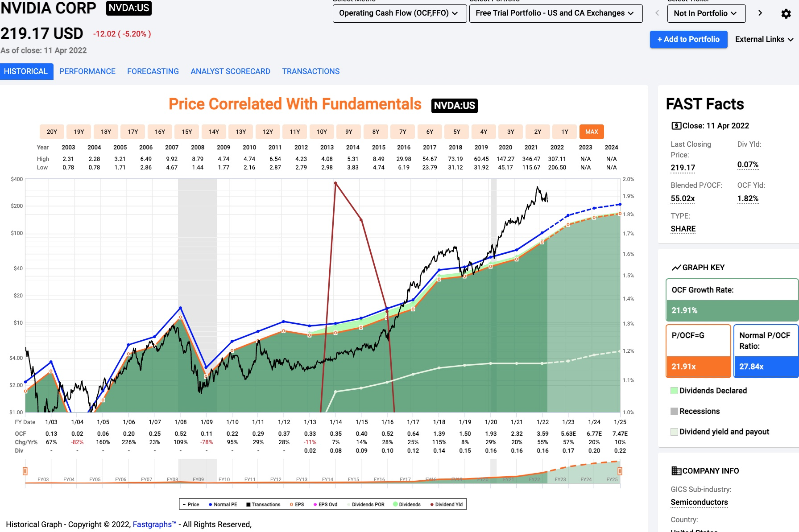
Task: Open the Free Trial Portfolio dropdown
Action: tap(556, 13)
